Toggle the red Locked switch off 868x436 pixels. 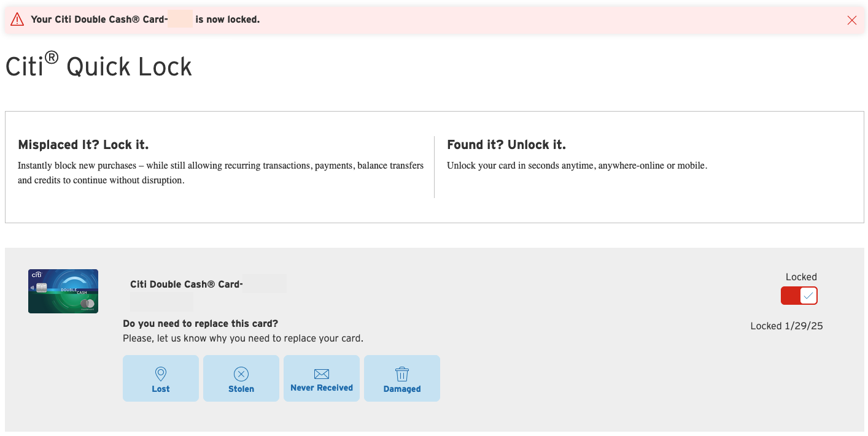click(x=799, y=296)
